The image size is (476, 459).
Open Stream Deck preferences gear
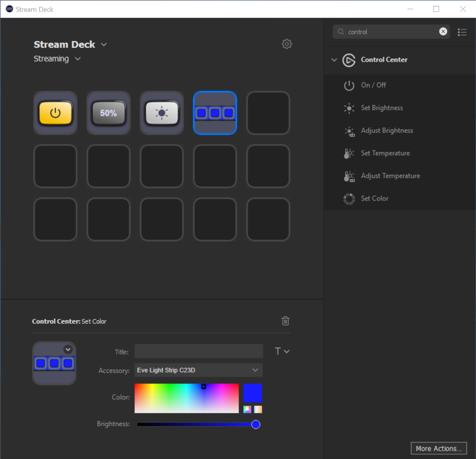click(286, 44)
